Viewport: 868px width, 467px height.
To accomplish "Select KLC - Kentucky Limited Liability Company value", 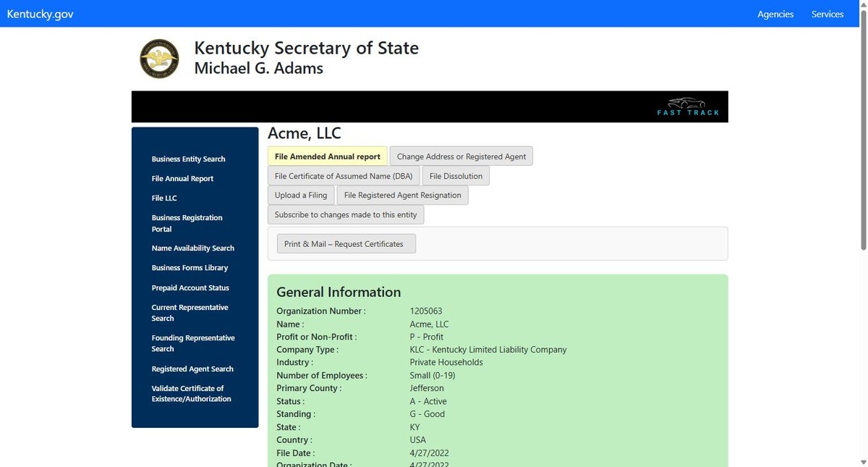I will 488,350.
